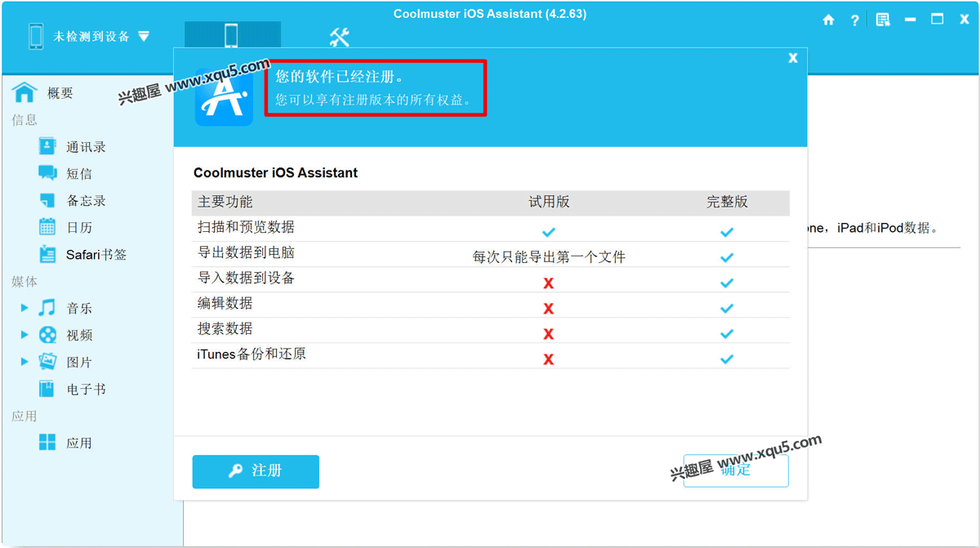
Task: Click the red X in 搜索数据 row
Action: (549, 334)
